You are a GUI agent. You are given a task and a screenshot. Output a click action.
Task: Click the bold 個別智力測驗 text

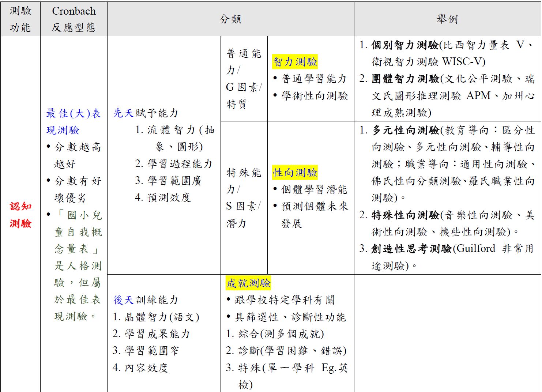point(404,45)
